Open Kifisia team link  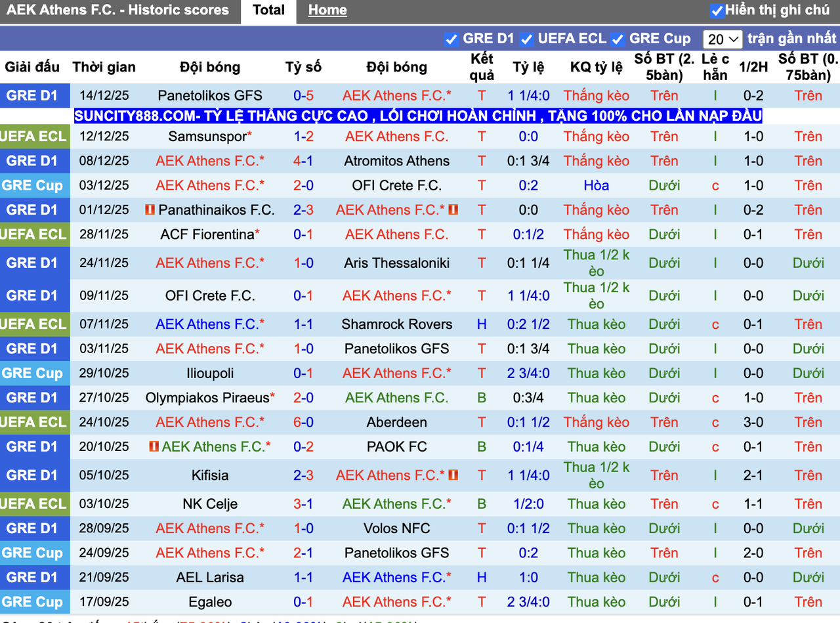[210, 475]
